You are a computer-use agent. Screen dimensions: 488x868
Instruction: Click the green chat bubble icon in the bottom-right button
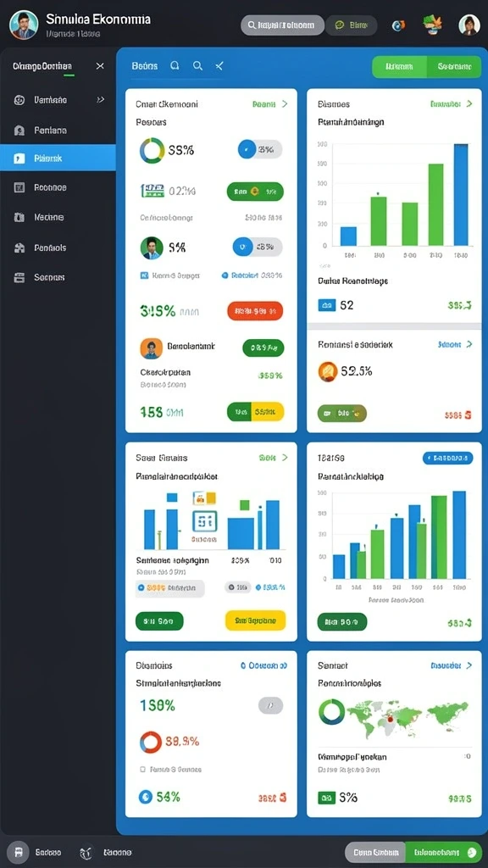[x=471, y=853]
